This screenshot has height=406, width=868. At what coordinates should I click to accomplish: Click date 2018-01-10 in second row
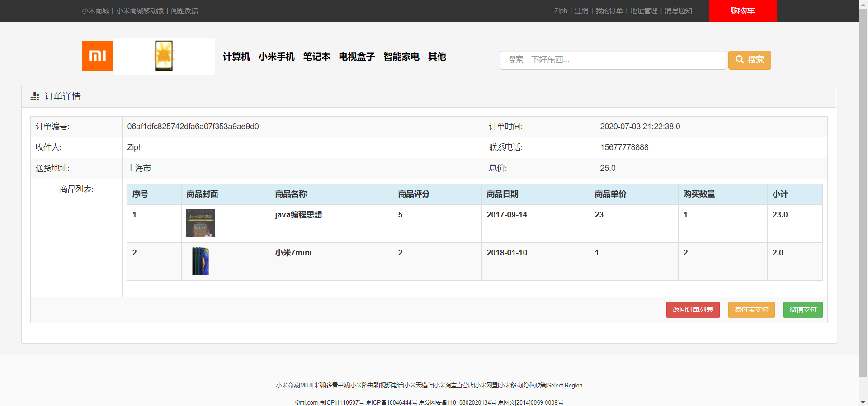click(x=507, y=253)
